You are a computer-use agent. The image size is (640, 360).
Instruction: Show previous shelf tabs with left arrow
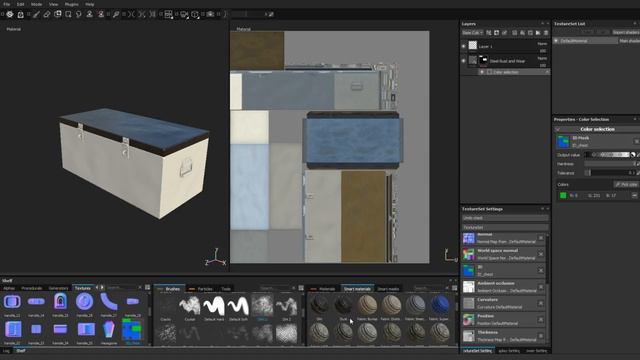97,288
